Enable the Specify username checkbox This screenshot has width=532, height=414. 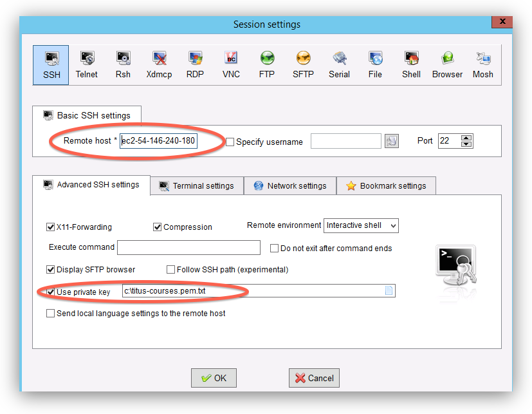coord(230,142)
